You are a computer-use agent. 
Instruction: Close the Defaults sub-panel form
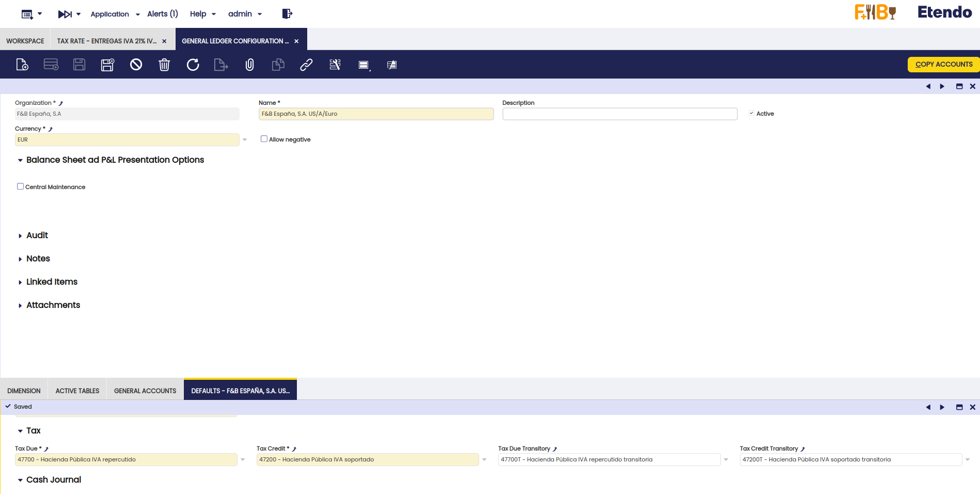click(x=973, y=407)
